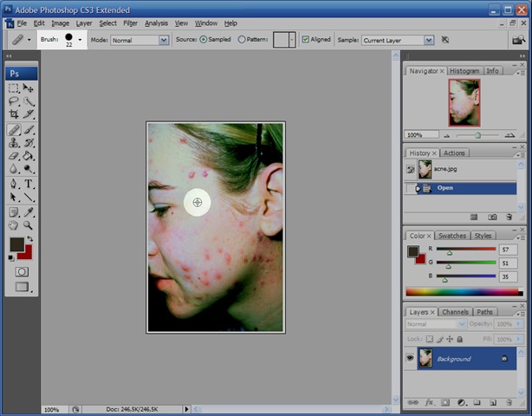Image resolution: width=532 pixels, height=416 pixels.
Task: Select the Lasso tool
Action: coord(14,101)
